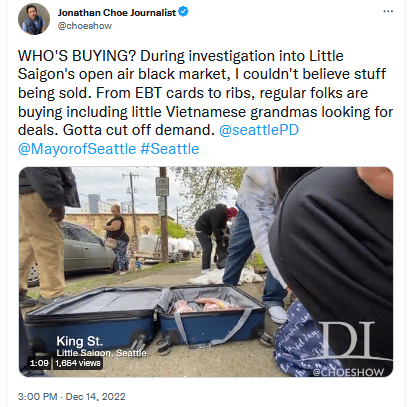Open the 3:00 PM tweet timestamp

coord(37,397)
